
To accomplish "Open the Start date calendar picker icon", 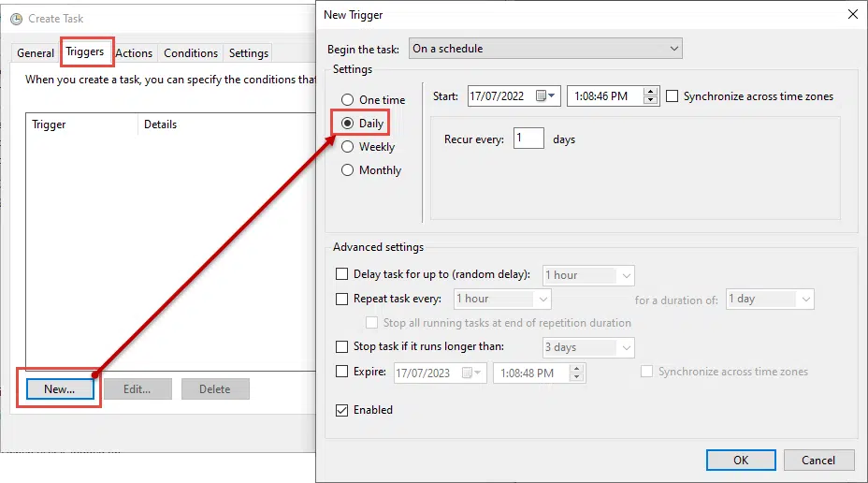I will tap(544, 95).
